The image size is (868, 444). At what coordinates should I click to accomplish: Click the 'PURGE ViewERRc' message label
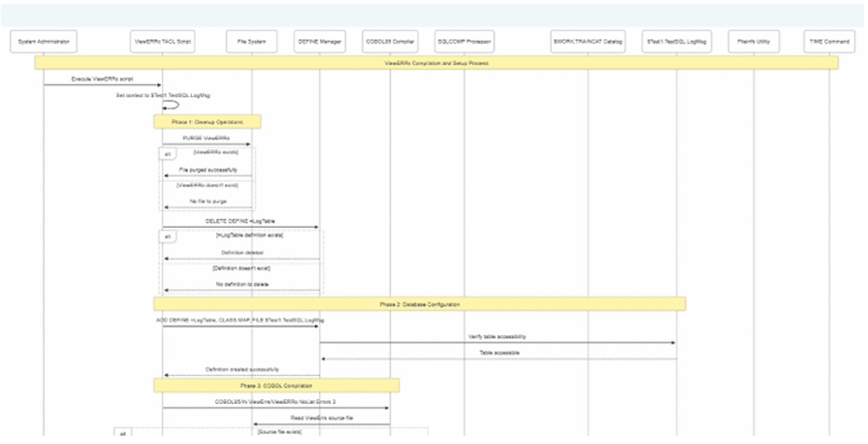click(x=206, y=139)
